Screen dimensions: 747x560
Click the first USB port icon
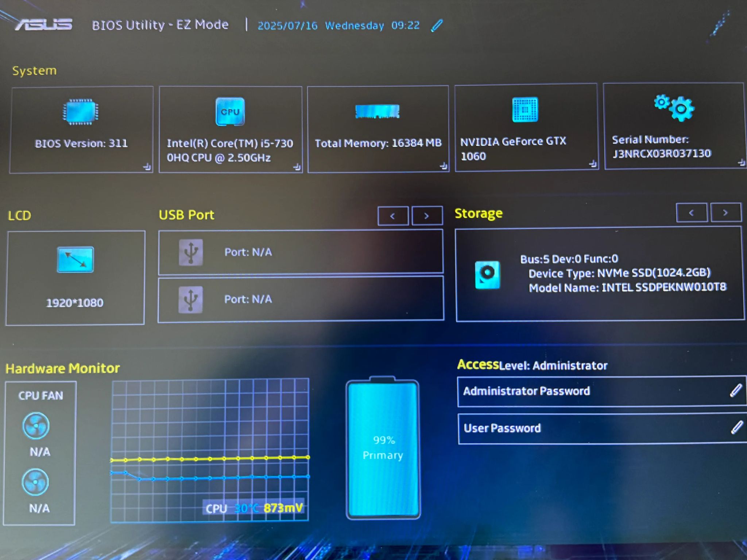tap(191, 252)
